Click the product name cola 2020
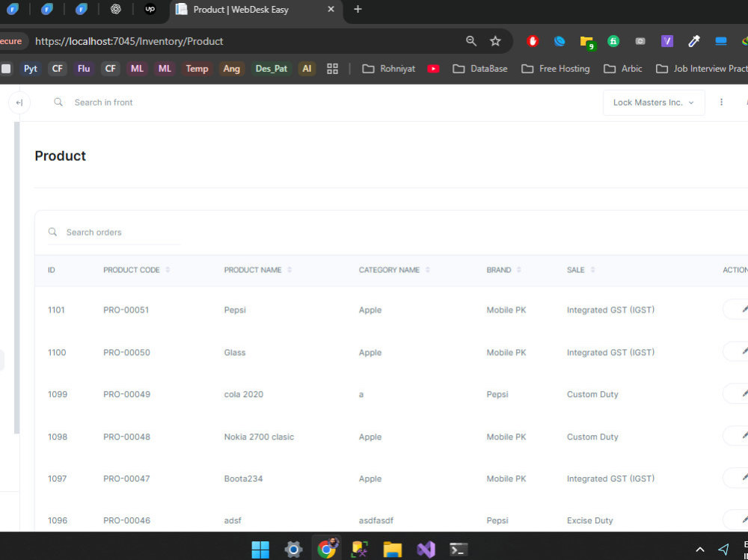Viewport: 748px width, 560px height. click(x=244, y=395)
